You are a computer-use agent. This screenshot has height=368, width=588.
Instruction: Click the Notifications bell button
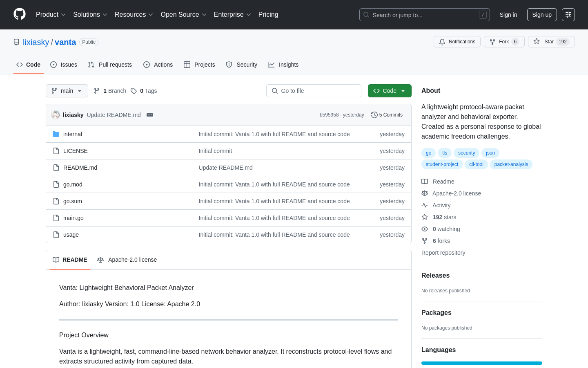tap(457, 42)
